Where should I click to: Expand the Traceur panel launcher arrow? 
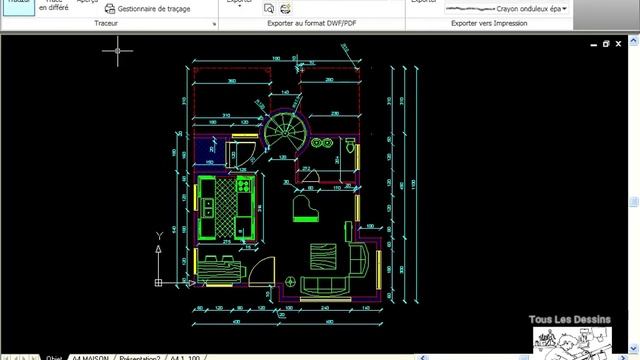214,24
